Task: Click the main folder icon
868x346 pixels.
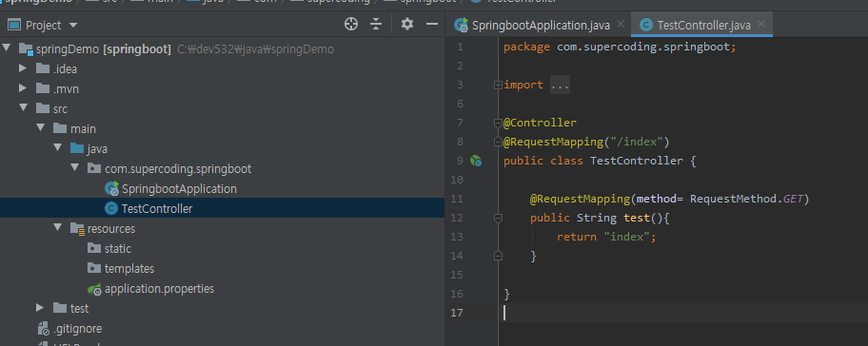Action: pyautogui.click(x=60, y=128)
